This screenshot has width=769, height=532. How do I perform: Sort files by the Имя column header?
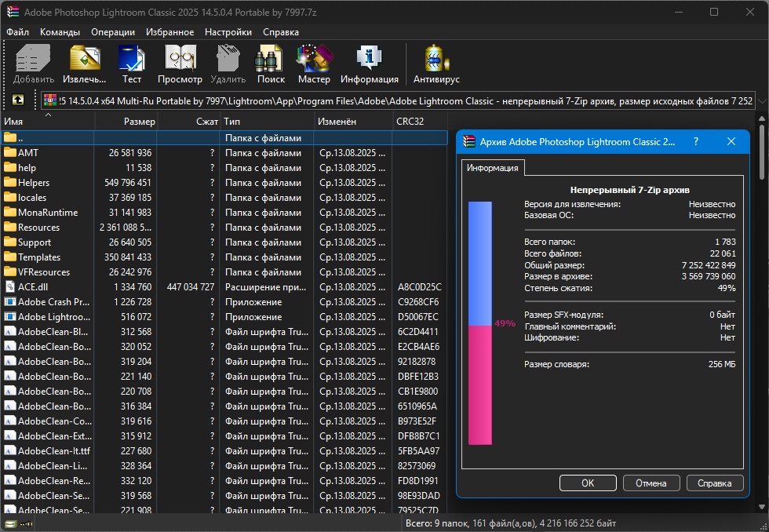48,121
